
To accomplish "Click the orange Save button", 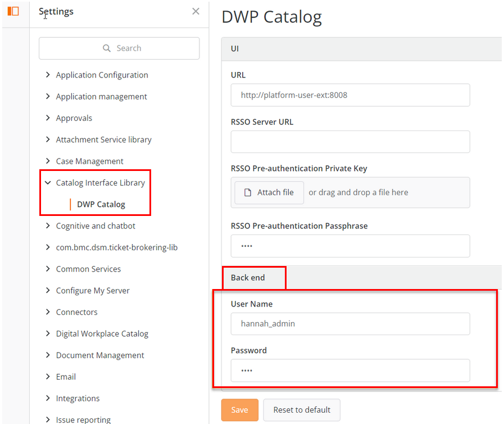I will coord(240,410).
